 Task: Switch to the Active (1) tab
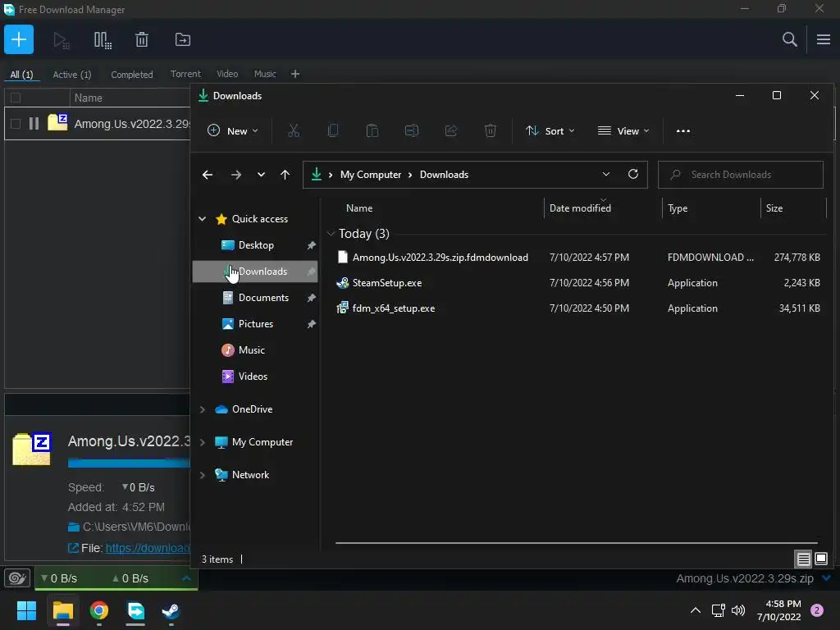click(x=72, y=75)
